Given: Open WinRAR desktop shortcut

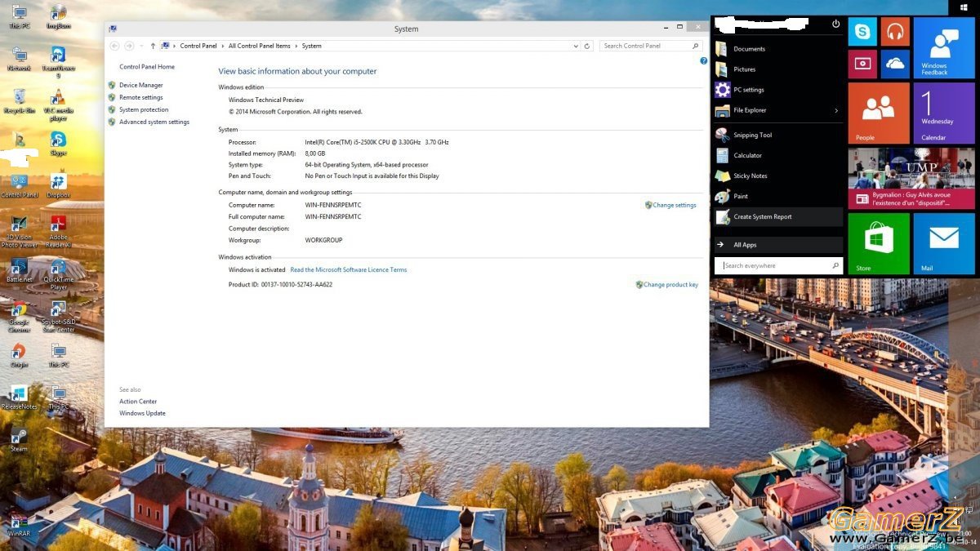Looking at the screenshot, I should (19, 523).
